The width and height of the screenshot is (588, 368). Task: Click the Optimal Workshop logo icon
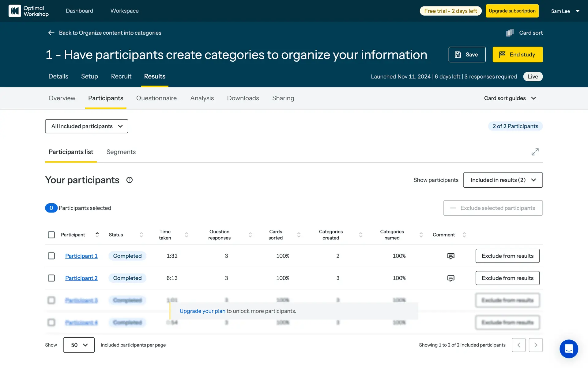point(15,11)
